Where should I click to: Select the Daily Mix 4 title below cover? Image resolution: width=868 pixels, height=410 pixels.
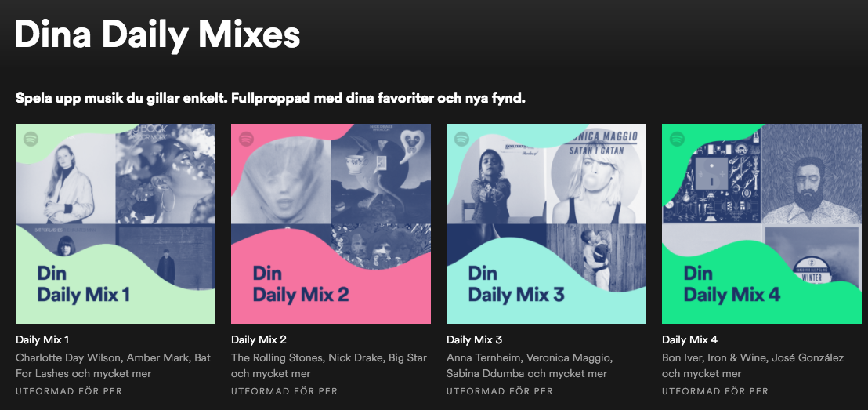689,339
